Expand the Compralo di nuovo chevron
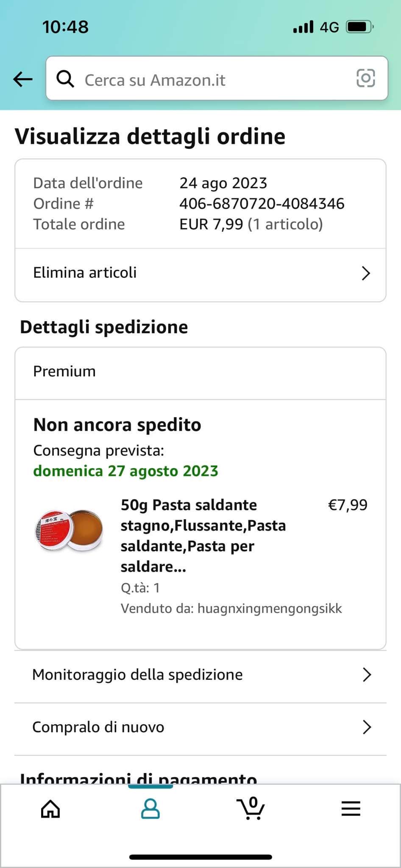 pos(367,727)
